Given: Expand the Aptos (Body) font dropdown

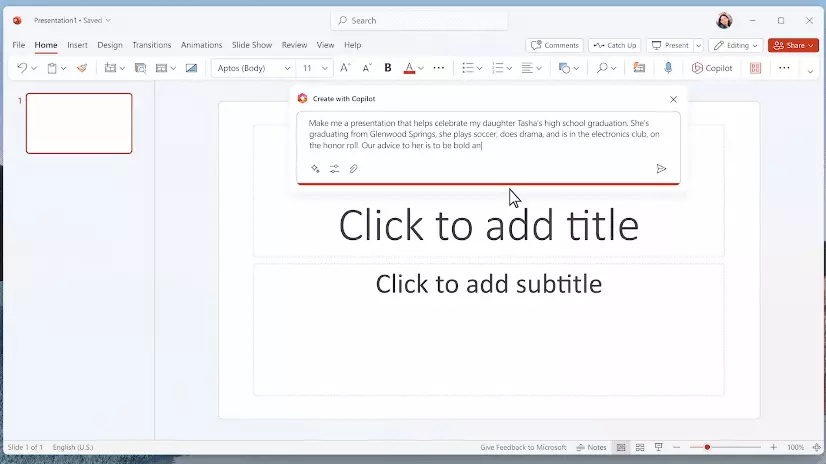Looking at the screenshot, I should 287,68.
